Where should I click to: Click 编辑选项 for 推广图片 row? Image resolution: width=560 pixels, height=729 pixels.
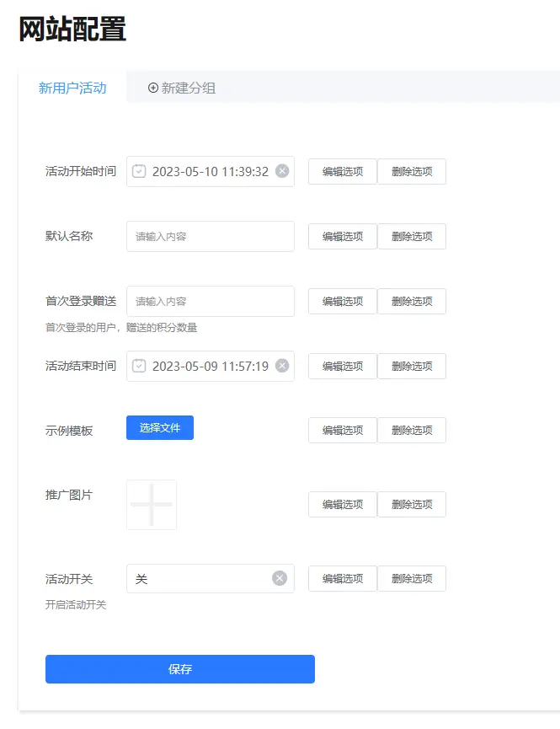click(342, 505)
